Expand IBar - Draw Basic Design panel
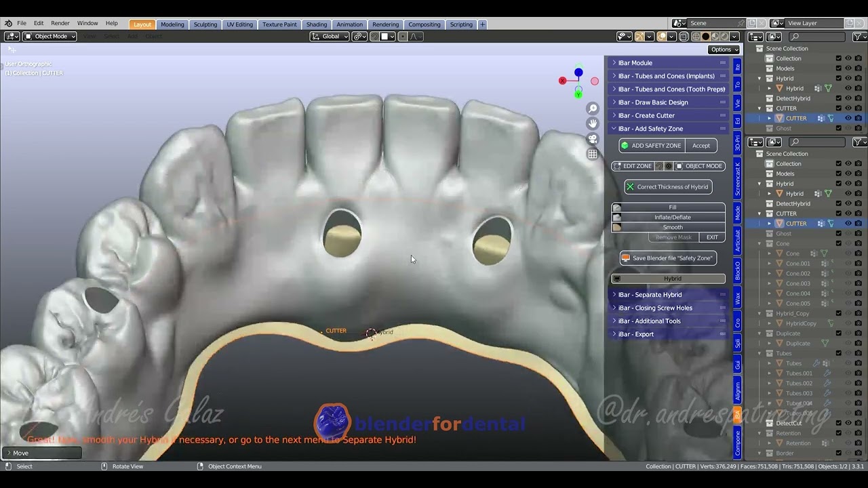The width and height of the screenshot is (868, 488). point(669,102)
